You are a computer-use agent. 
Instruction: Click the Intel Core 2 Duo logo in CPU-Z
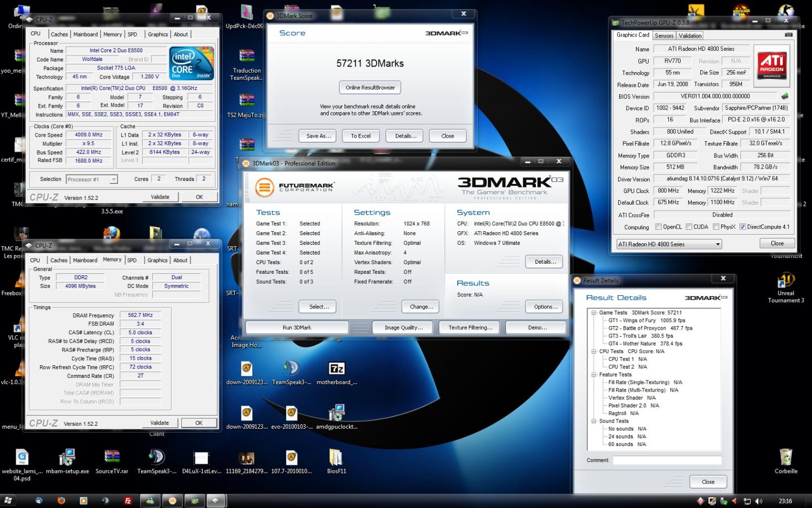point(191,63)
